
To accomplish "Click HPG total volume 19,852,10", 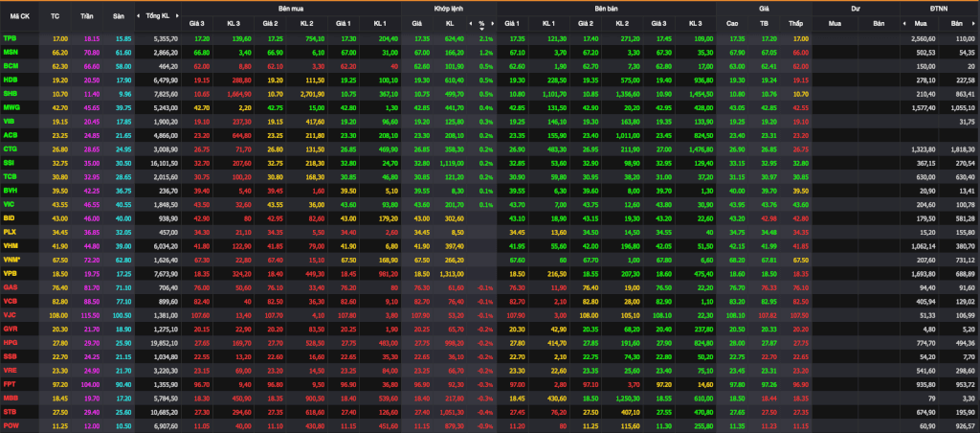I will click(165, 341).
